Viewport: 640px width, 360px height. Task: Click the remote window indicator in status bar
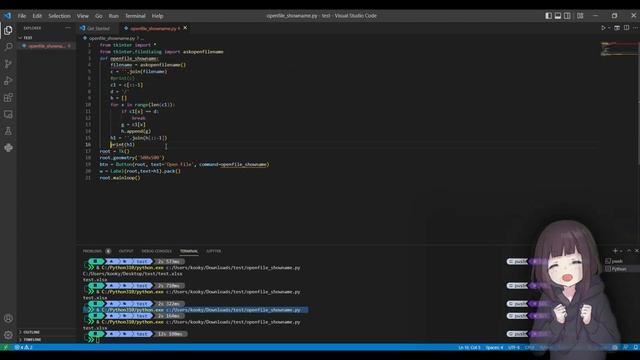coord(6,347)
